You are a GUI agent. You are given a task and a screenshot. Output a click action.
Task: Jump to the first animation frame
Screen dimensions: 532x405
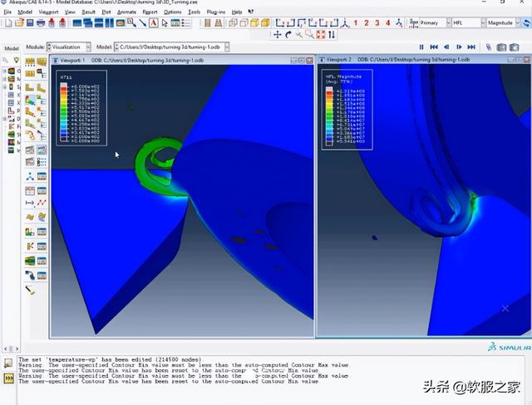pyautogui.click(x=434, y=47)
